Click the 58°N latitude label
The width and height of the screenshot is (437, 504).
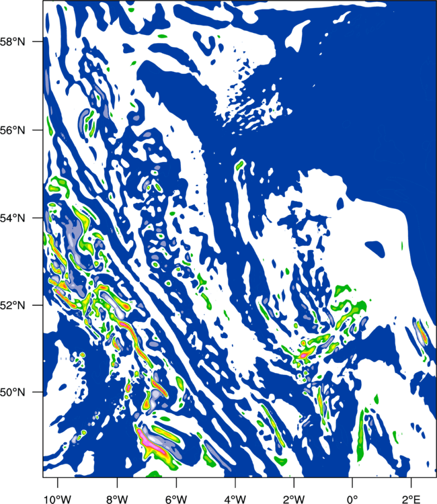tap(12, 42)
